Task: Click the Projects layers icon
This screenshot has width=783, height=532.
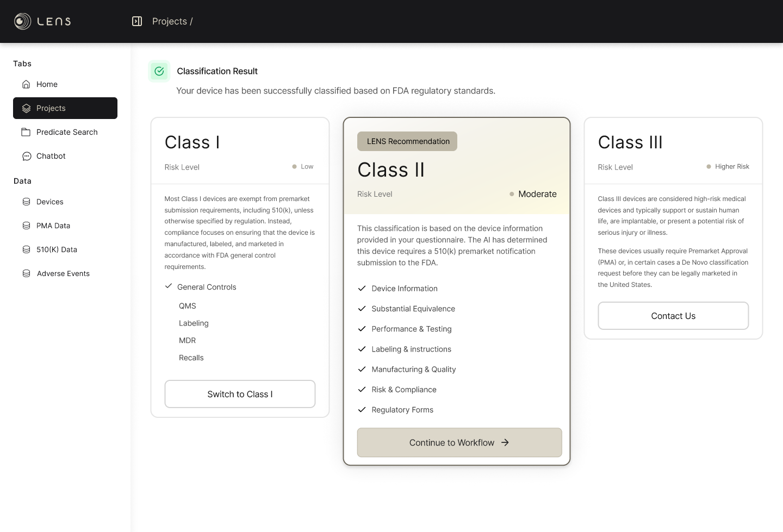Action: click(x=26, y=108)
